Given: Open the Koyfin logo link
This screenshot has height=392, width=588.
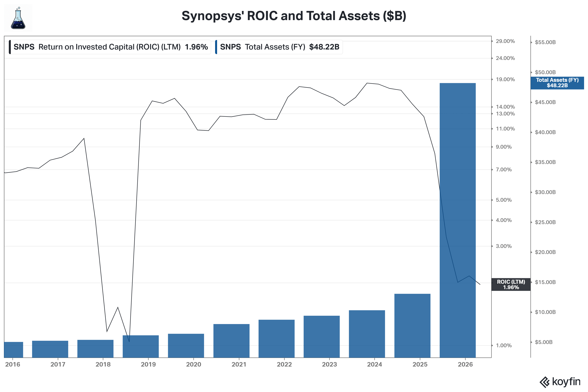Looking at the screenshot, I should (560, 382).
